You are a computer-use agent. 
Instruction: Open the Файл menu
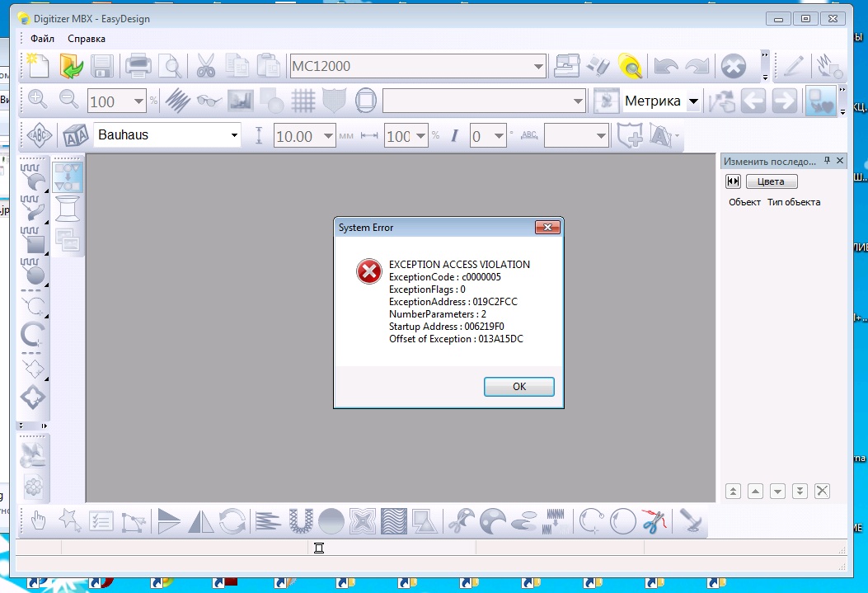42,38
